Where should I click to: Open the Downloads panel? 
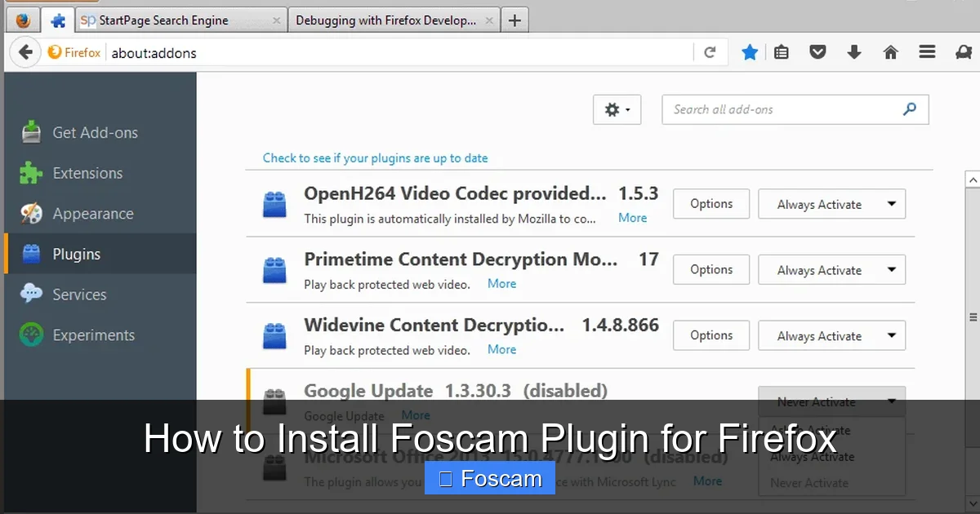pyautogui.click(x=854, y=51)
